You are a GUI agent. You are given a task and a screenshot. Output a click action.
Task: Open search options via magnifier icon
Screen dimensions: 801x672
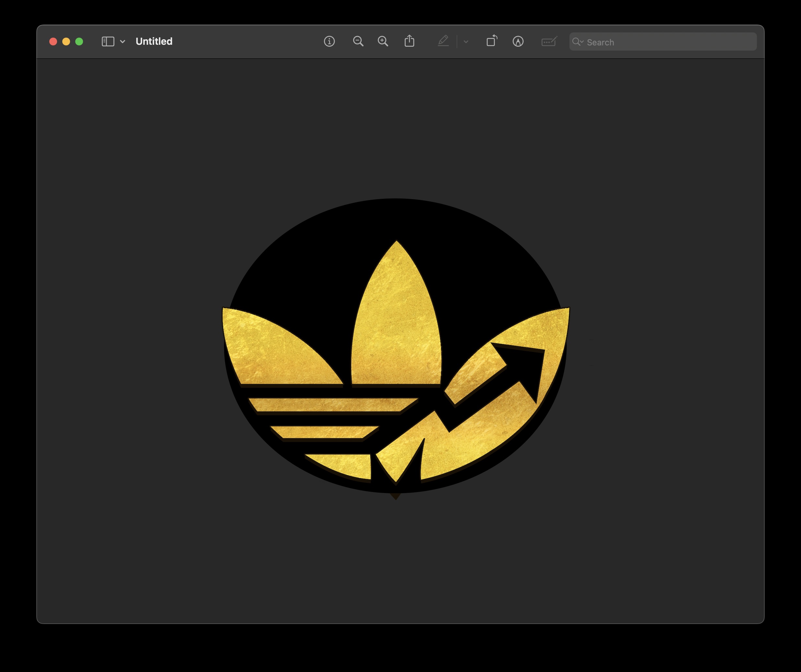point(578,42)
